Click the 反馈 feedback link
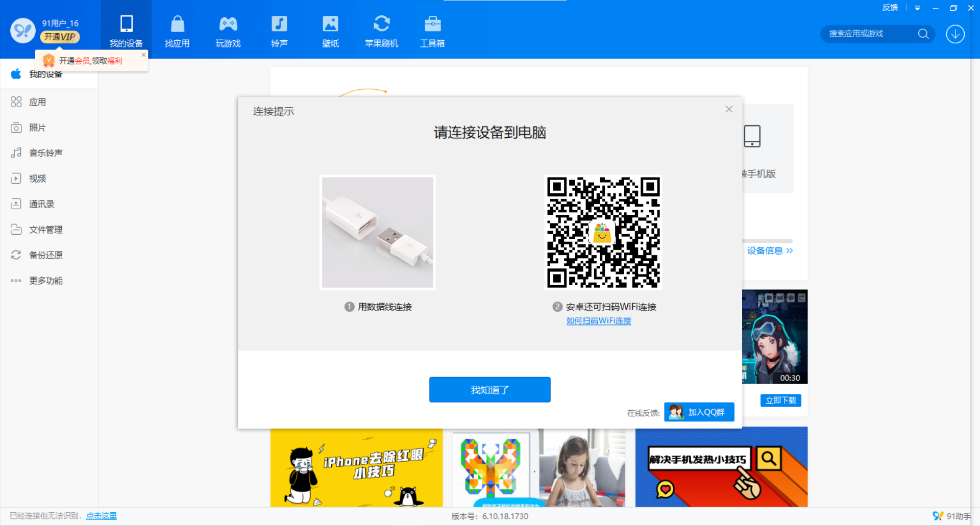 click(x=890, y=8)
